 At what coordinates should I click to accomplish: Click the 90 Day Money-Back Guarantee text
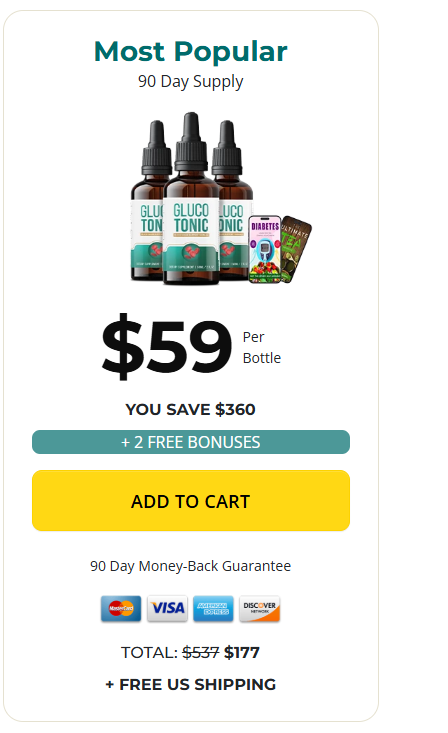(191, 566)
